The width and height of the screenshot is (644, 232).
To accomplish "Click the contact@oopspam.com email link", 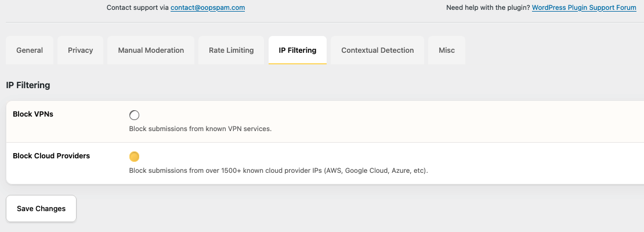I will [x=208, y=8].
